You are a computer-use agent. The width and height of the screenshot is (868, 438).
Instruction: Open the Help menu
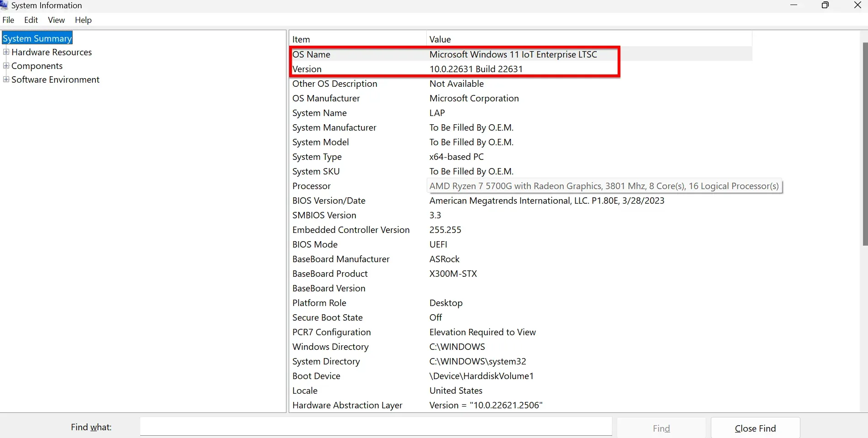(x=83, y=20)
